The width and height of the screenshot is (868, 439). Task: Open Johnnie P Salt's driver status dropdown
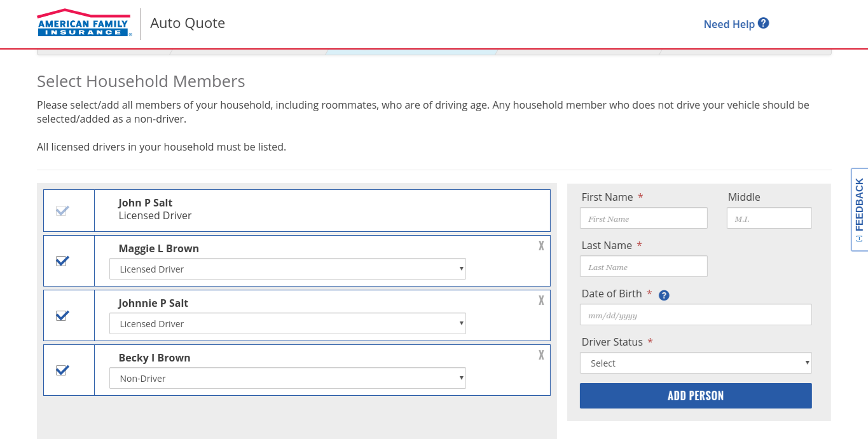coord(287,324)
